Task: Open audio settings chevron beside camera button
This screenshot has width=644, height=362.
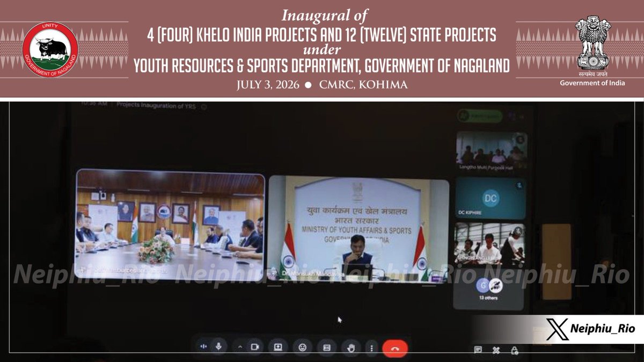Action: [240, 347]
